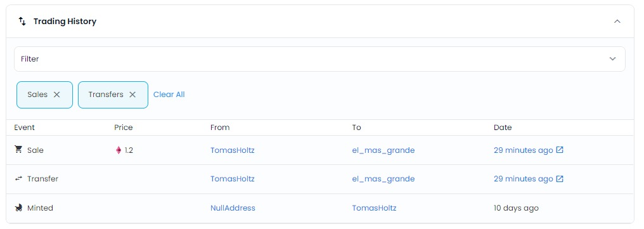Open TomasHoltz profile in Sale row
644x229 pixels.
pos(233,150)
